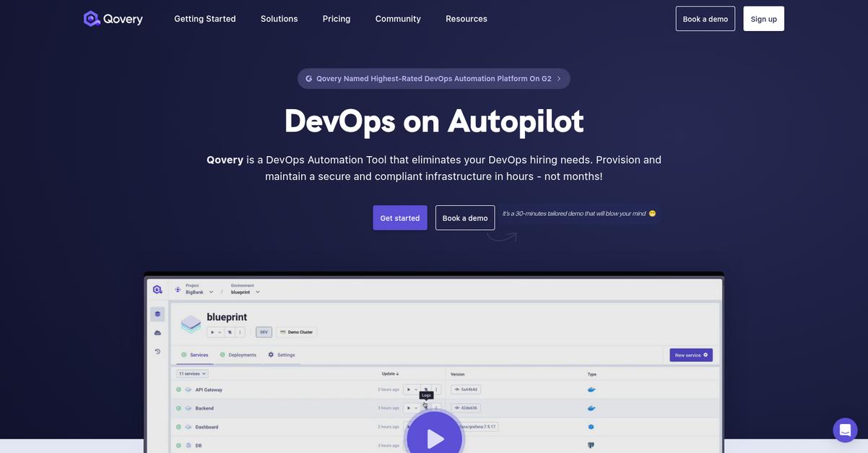Click the blueprint environment stacked-layers icon
The image size is (868, 453).
[191, 324]
